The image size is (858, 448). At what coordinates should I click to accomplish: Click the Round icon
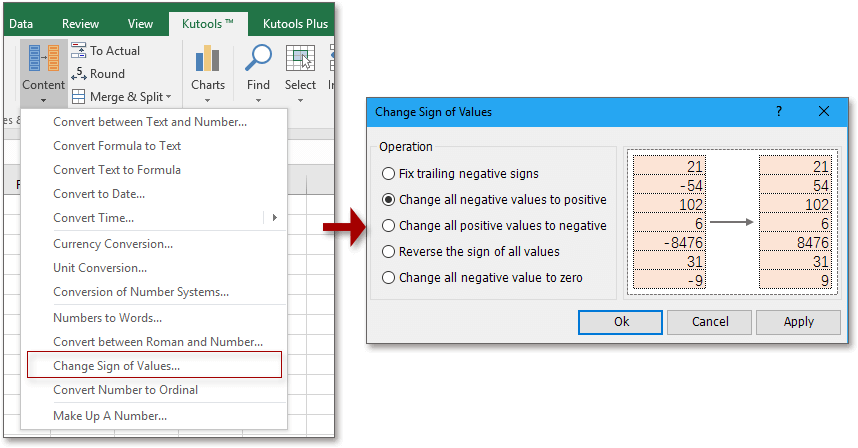coord(79,74)
